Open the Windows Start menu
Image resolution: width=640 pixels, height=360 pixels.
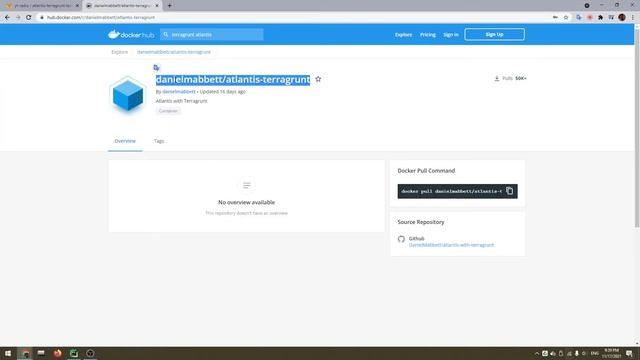(x=8, y=353)
